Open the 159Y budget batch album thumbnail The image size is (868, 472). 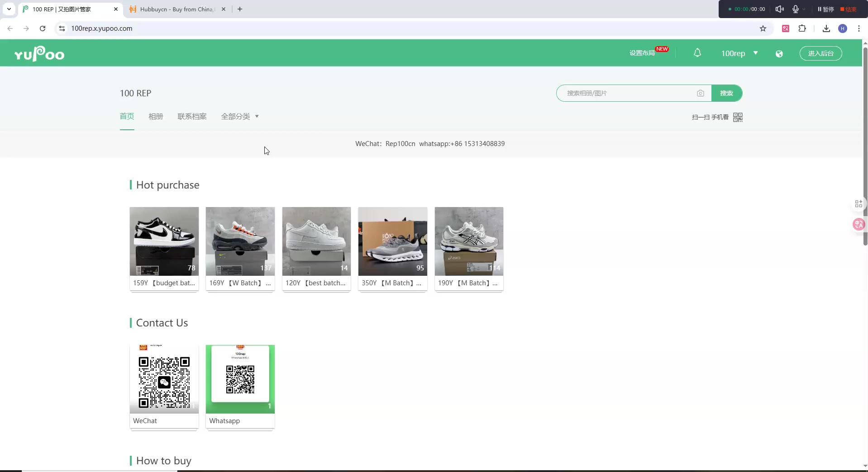point(164,241)
